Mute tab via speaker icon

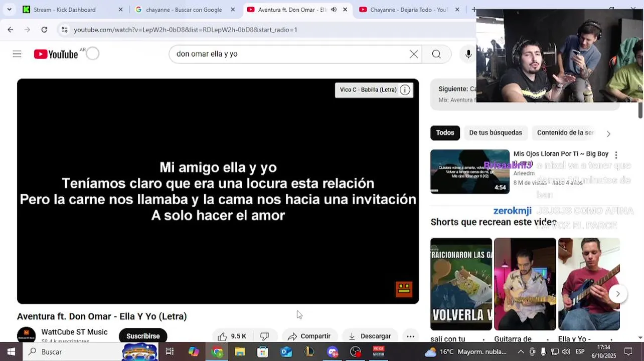point(334,10)
